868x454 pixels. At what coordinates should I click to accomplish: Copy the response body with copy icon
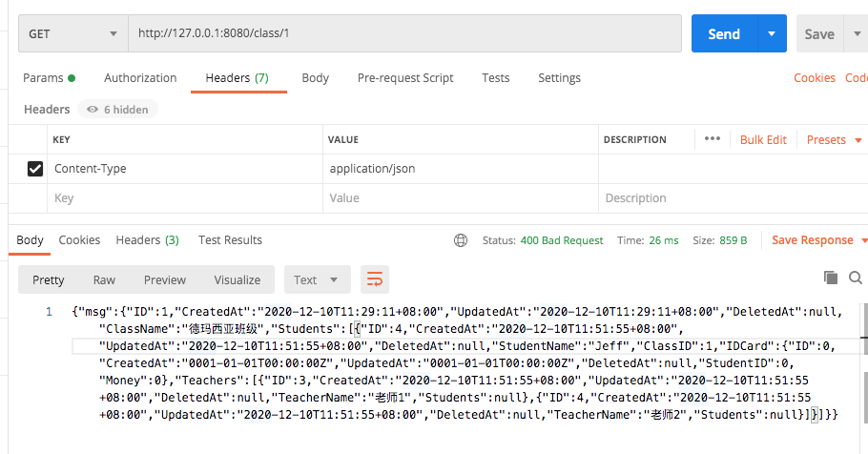tap(830, 278)
